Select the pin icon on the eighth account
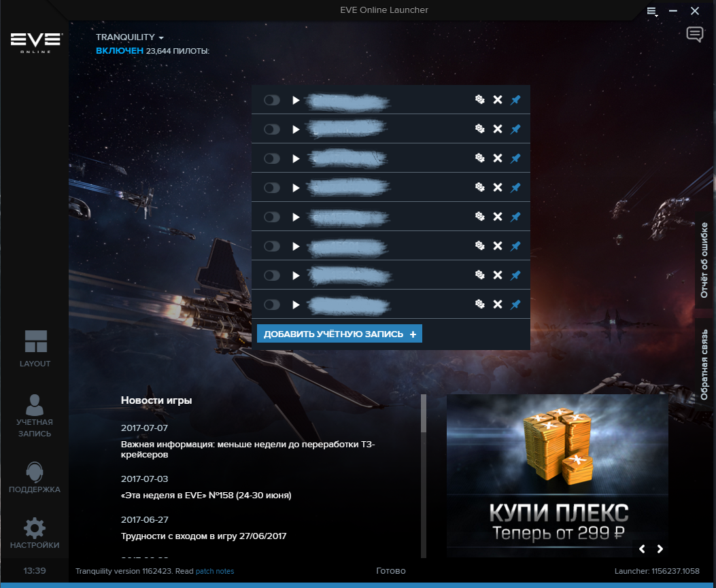 515,304
